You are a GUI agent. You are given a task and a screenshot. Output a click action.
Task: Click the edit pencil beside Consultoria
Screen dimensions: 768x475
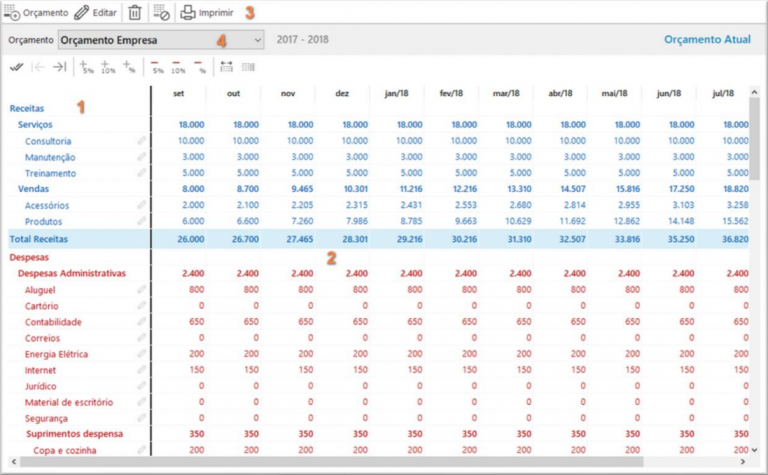pyautogui.click(x=141, y=141)
